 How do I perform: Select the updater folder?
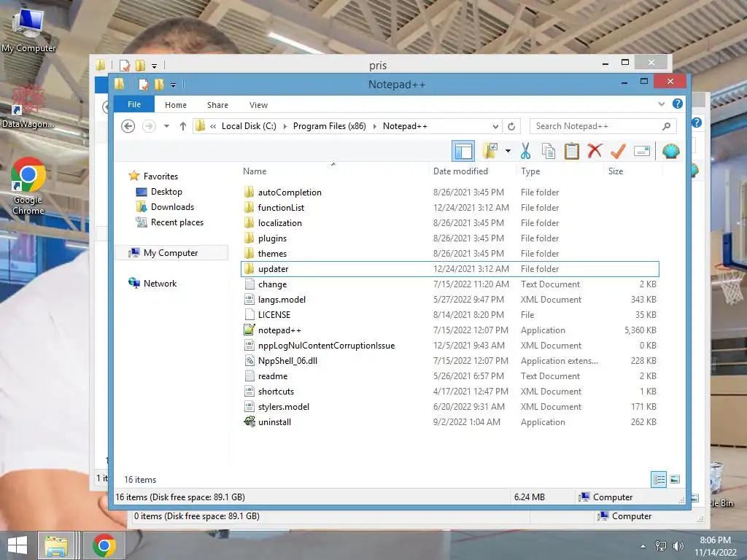449,269
